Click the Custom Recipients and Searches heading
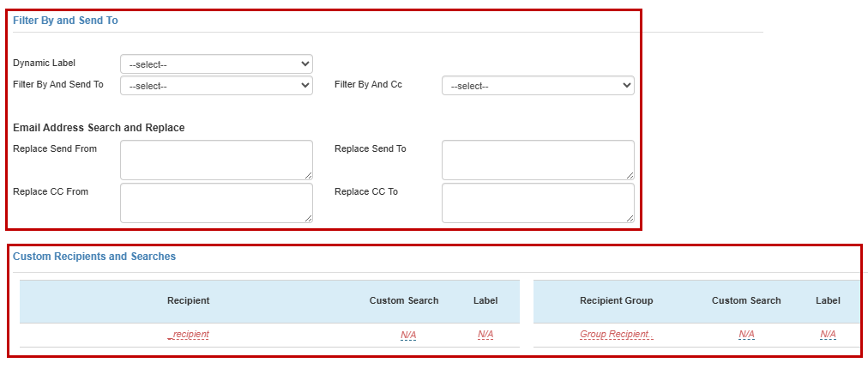 (x=94, y=257)
